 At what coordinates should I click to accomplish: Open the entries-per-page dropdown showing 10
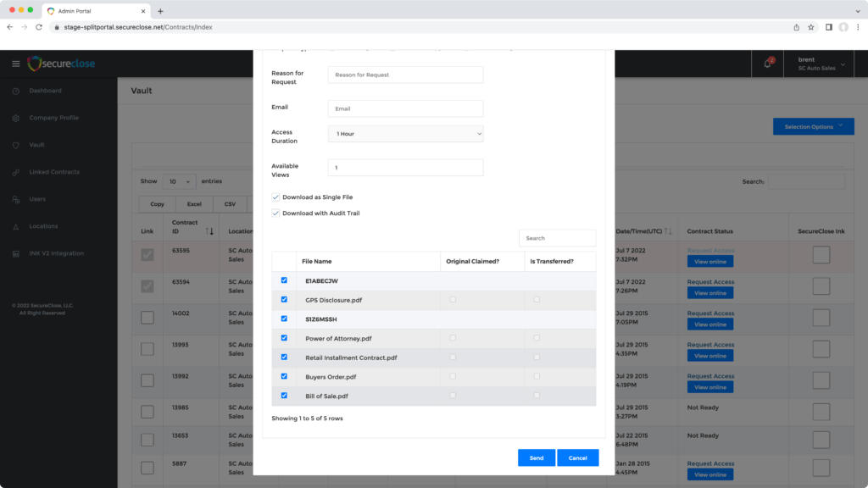[178, 181]
